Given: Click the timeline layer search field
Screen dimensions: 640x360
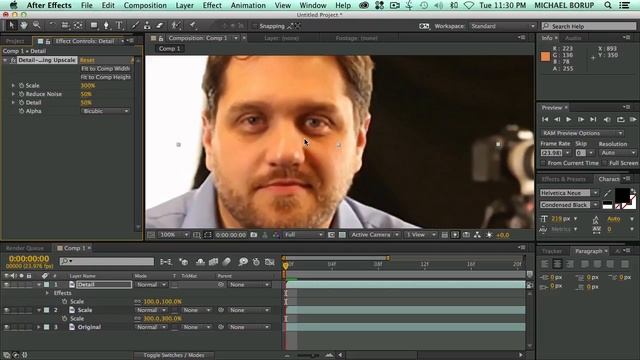Looking at the screenshot, I should point(107,261).
